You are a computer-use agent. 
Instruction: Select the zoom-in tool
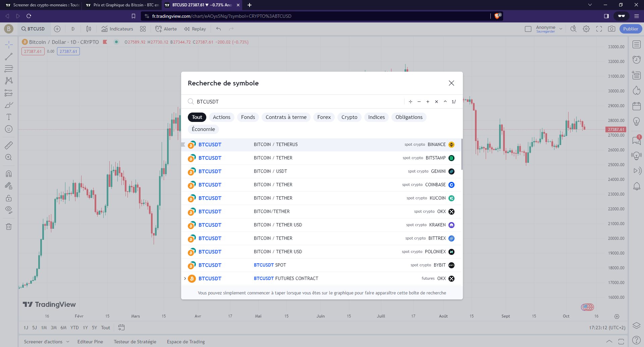9,157
